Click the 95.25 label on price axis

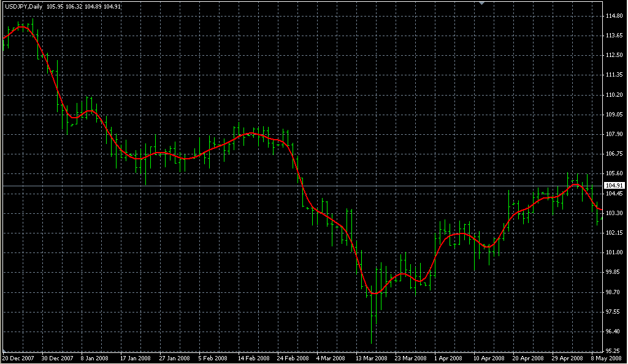click(x=614, y=351)
